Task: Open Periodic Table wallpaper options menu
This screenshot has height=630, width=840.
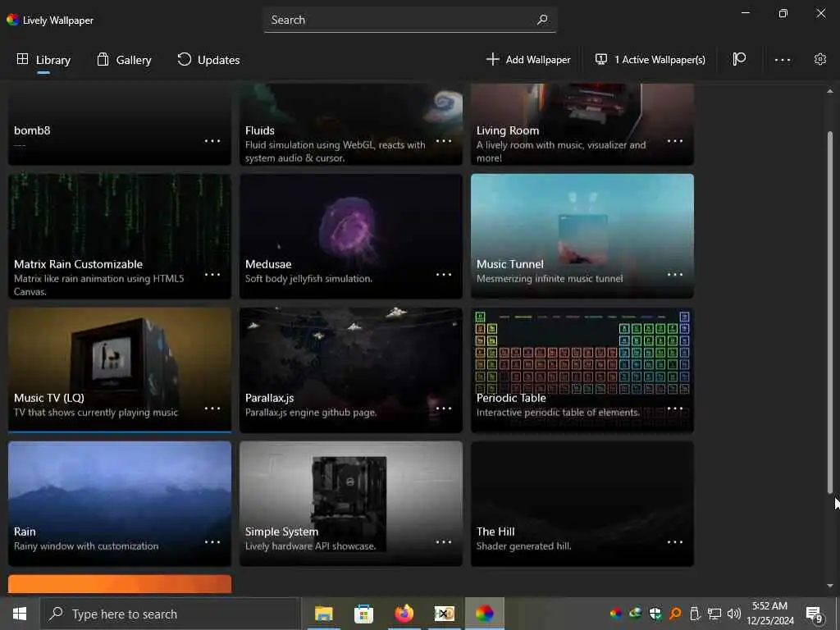Action: (x=675, y=409)
